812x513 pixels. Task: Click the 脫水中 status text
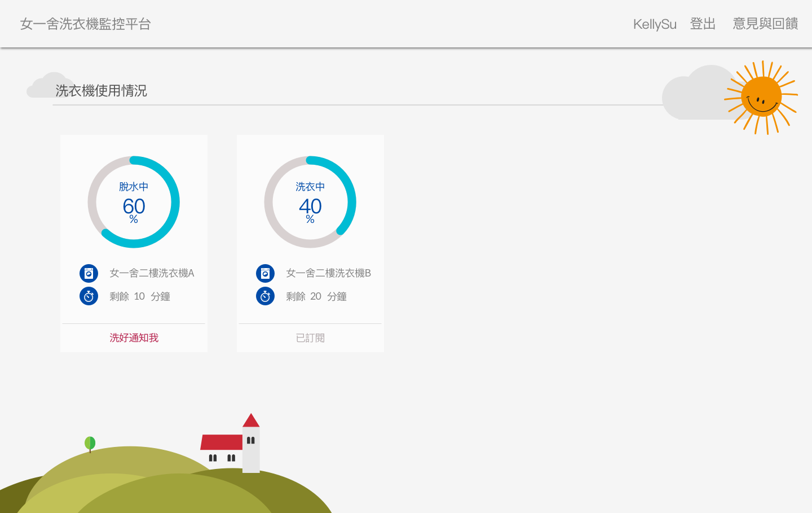[134, 187]
